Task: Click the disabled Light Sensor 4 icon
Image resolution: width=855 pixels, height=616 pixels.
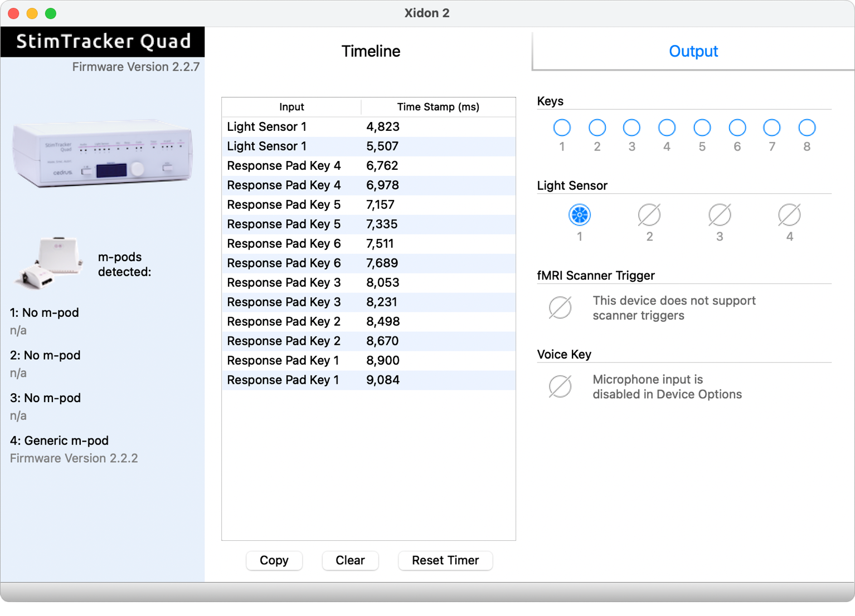Action: tap(789, 214)
